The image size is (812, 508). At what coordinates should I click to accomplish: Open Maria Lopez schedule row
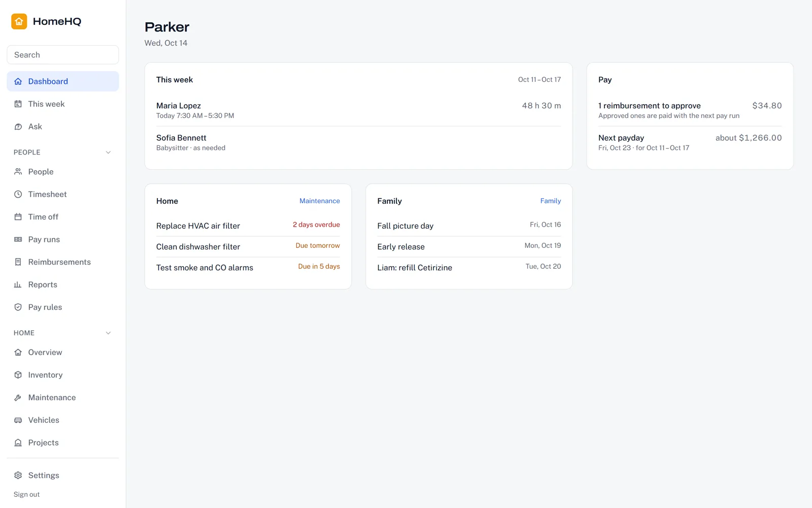pyautogui.click(x=359, y=110)
